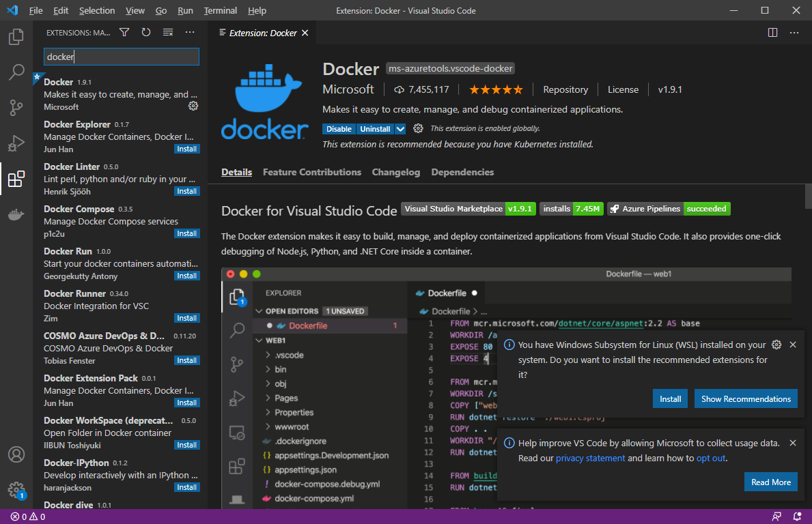Install recommended WSL extensions
The height and width of the screenshot is (524, 812).
click(670, 399)
